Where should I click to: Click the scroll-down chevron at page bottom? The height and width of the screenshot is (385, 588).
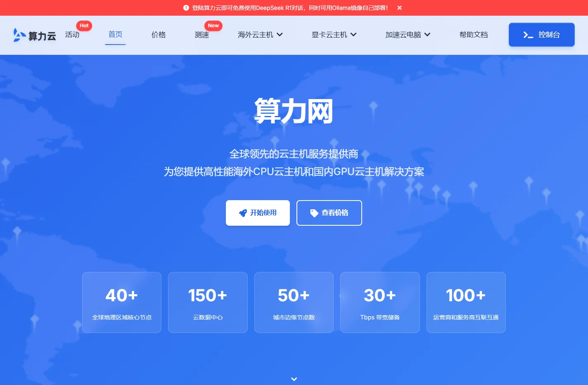(294, 379)
